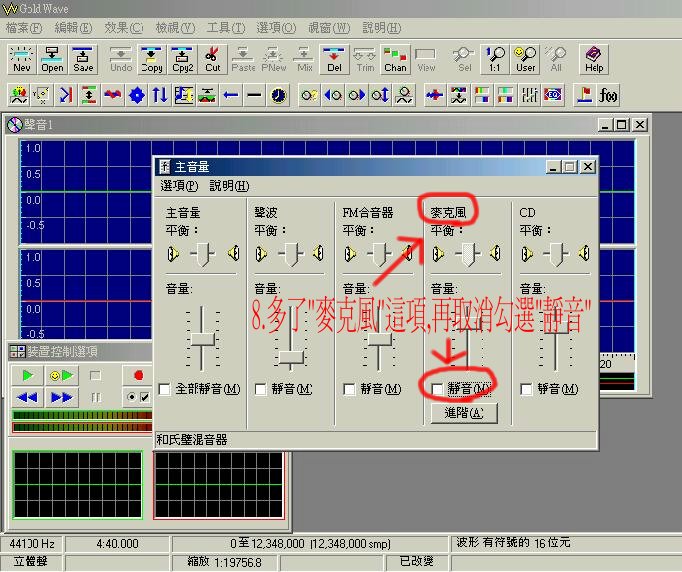Open the 選項 menu in the volume mixer
The height and width of the screenshot is (572, 682).
click(x=179, y=186)
